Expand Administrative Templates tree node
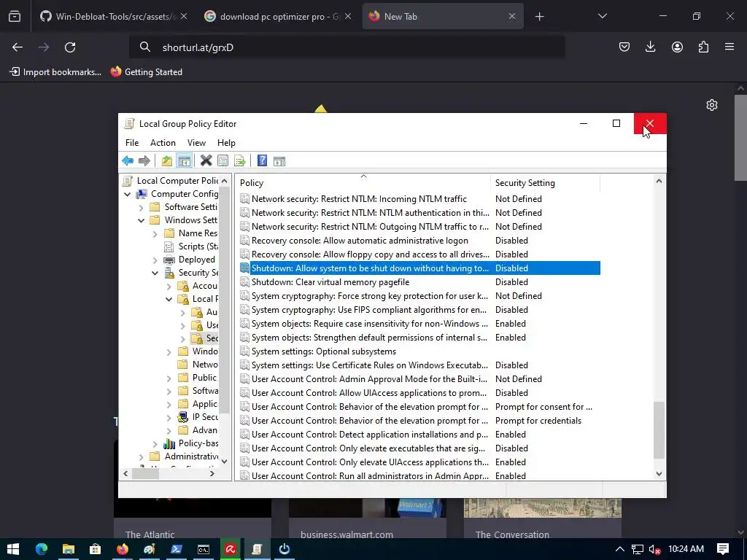The image size is (747, 560). tap(141, 457)
